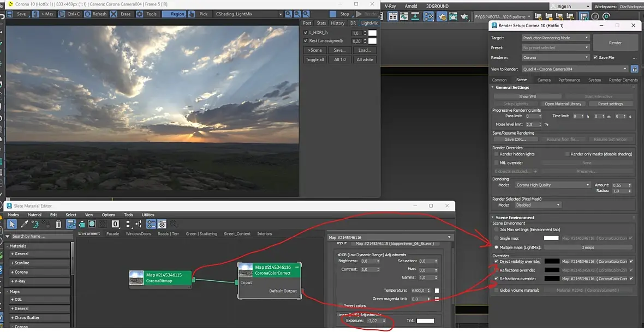Select the Single map radio button
Viewport: 644px width, 332px height.
(x=496, y=238)
